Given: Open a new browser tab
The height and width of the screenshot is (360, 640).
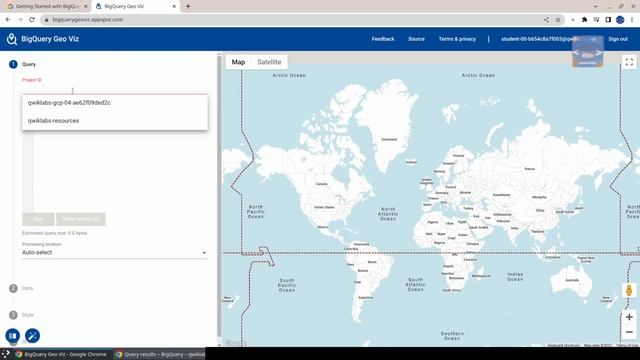Looking at the screenshot, I should pos(188,6).
